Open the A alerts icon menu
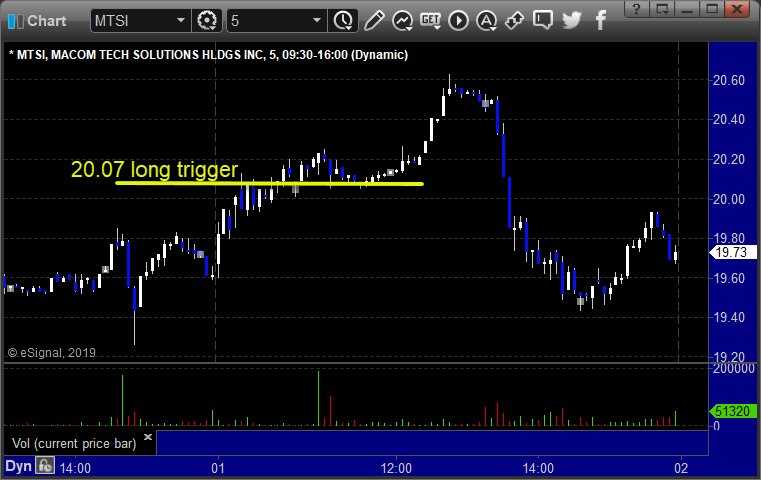 point(486,20)
